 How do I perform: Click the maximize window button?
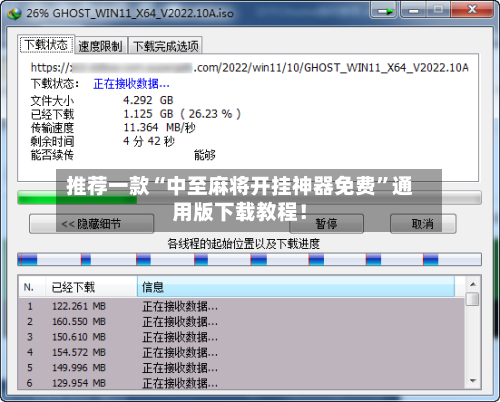[438, 10]
